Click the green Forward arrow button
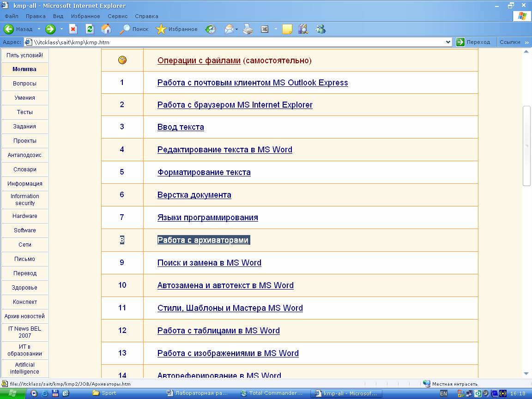This screenshot has width=532, height=399. pos(50,29)
